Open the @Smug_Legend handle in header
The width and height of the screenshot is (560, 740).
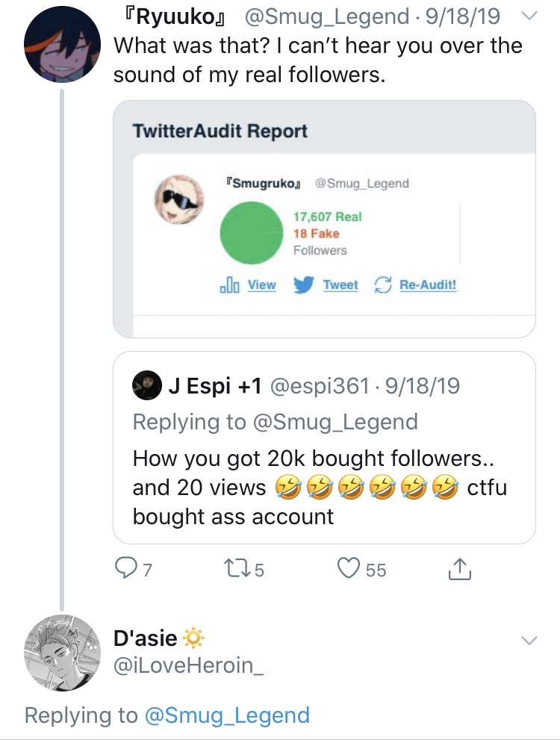[326, 17]
